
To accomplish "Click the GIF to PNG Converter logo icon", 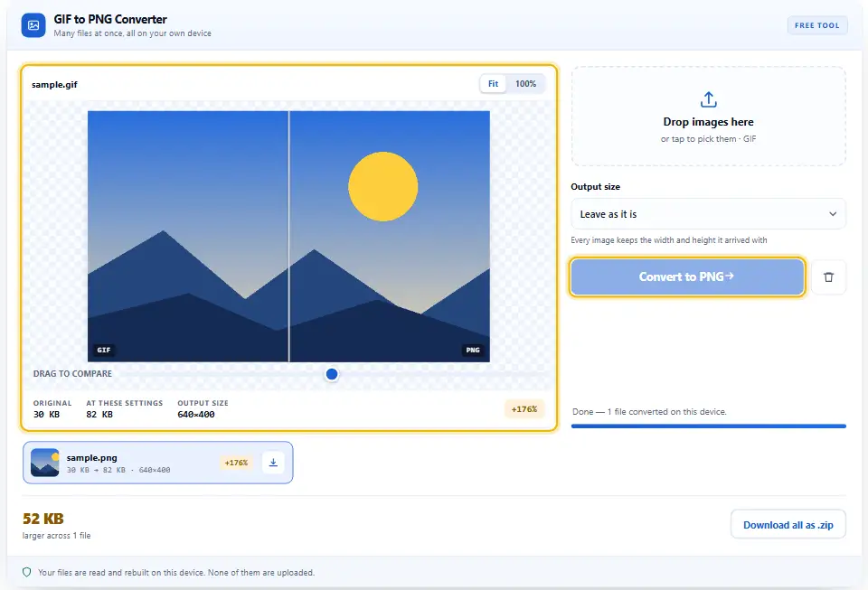I will point(33,25).
